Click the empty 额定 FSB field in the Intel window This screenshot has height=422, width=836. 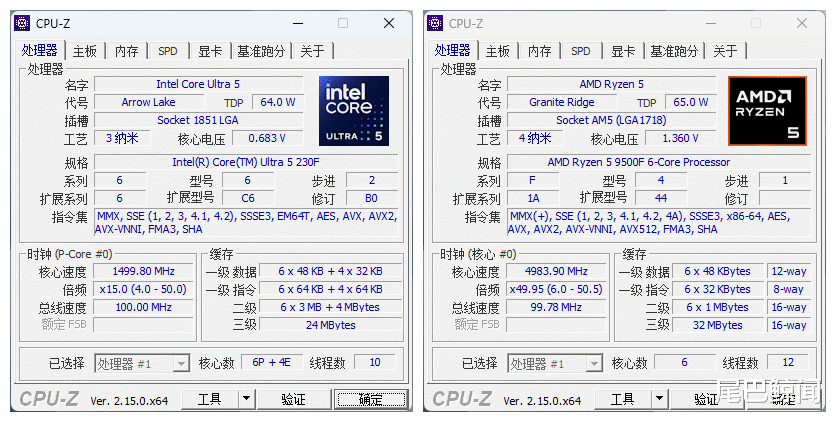(143, 325)
